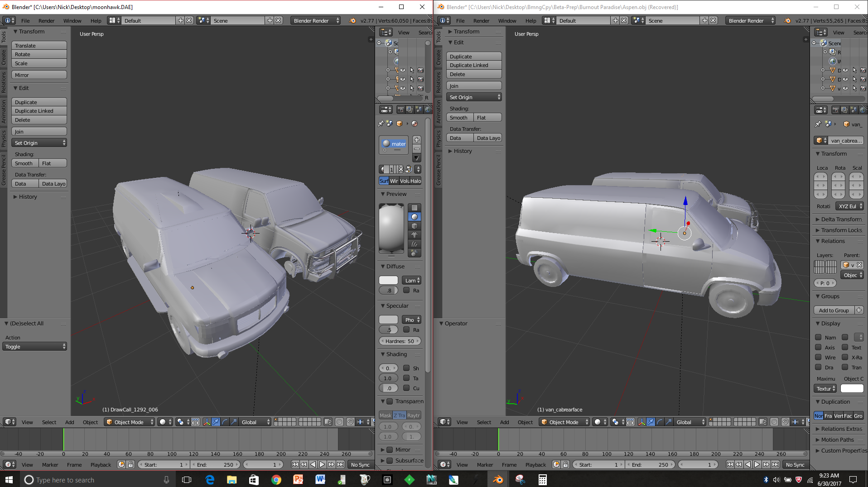Open the Toggle action dropdown under (De)select All
The image size is (868, 487).
[35, 347]
